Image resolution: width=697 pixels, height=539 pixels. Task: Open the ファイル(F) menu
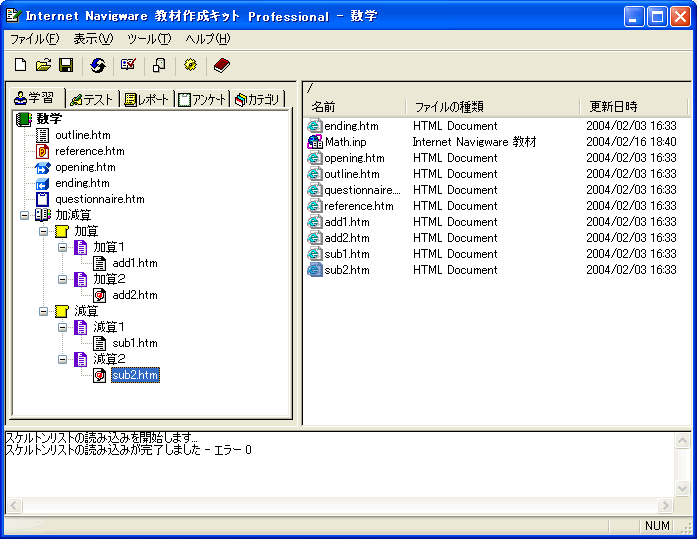click(x=34, y=39)
